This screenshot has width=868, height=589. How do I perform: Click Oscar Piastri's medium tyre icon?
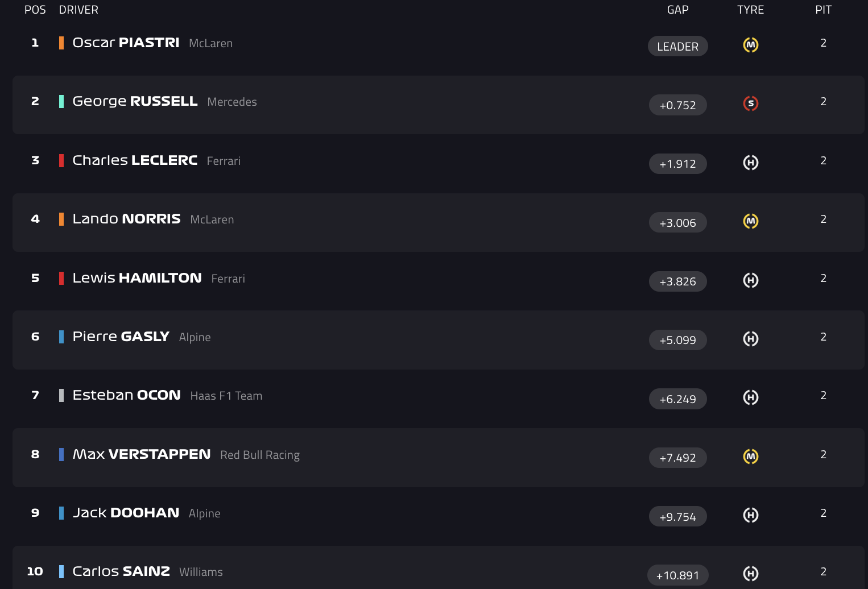751,45
